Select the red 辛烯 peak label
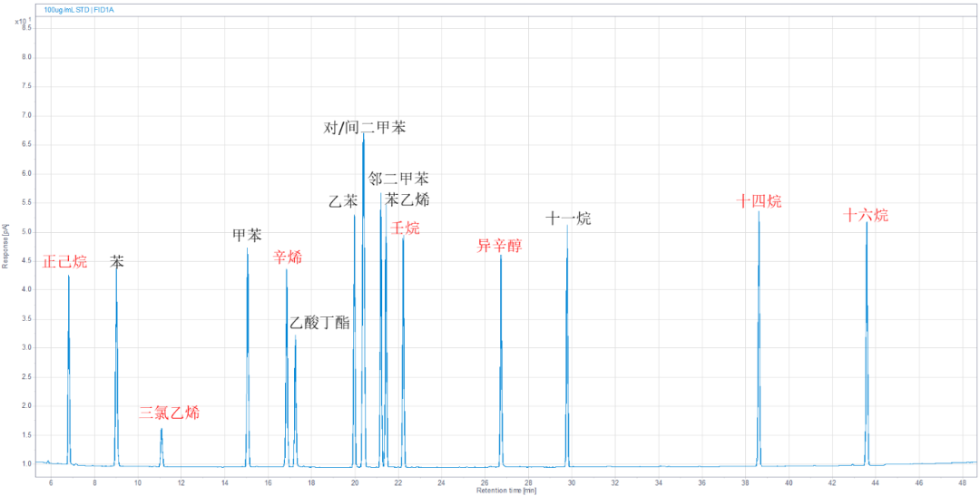The width and height of the screenshot is (980, 496). pos(288,258)
